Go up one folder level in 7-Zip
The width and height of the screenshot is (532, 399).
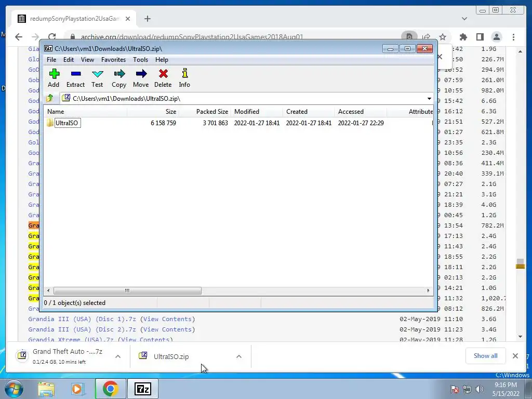[50, 98]
